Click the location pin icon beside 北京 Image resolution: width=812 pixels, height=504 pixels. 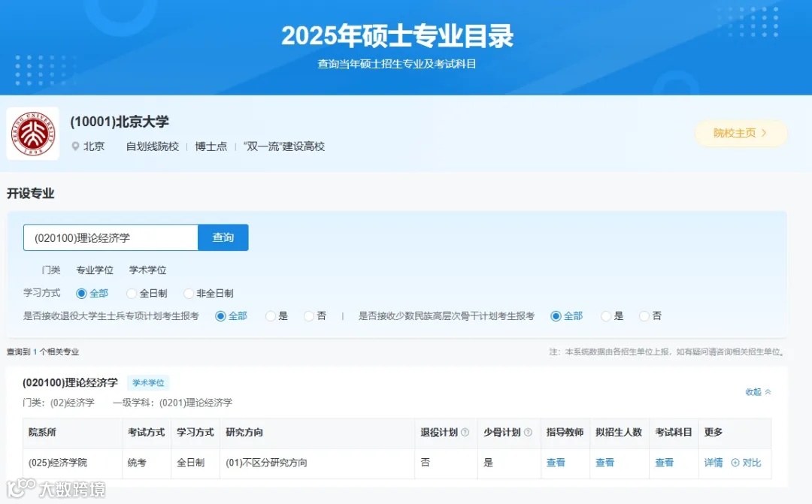click(76, 146)
